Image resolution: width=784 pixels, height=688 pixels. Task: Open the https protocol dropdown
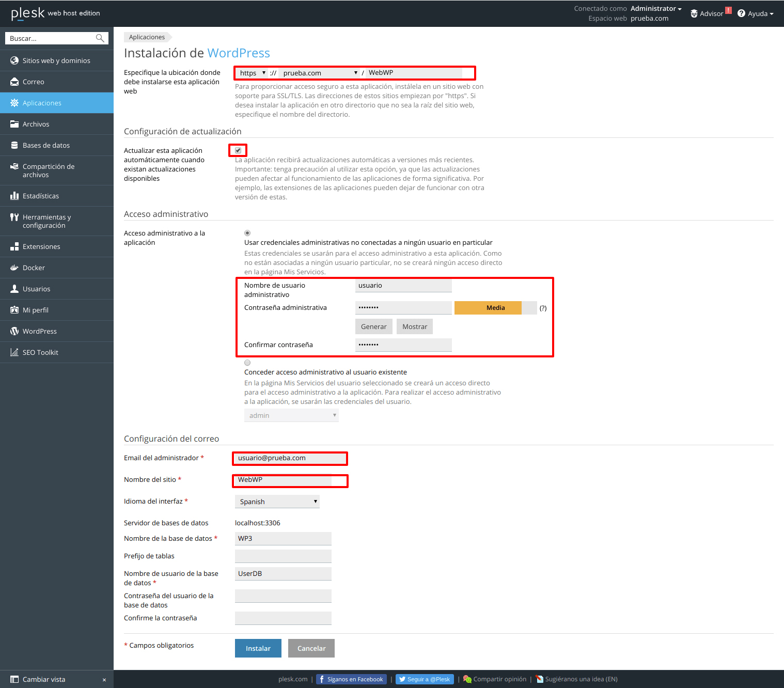click(253, 73)
